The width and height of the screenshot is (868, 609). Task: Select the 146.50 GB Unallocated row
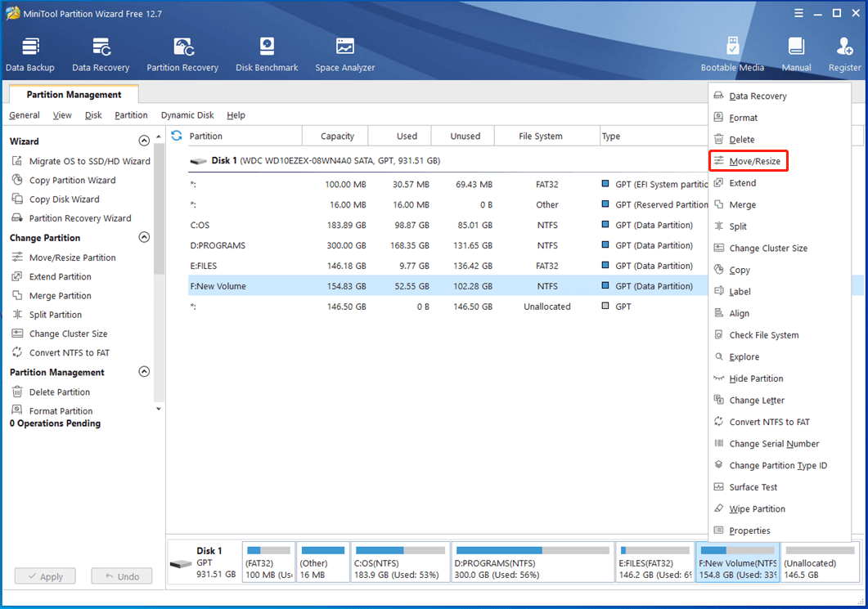coord(447,307)
